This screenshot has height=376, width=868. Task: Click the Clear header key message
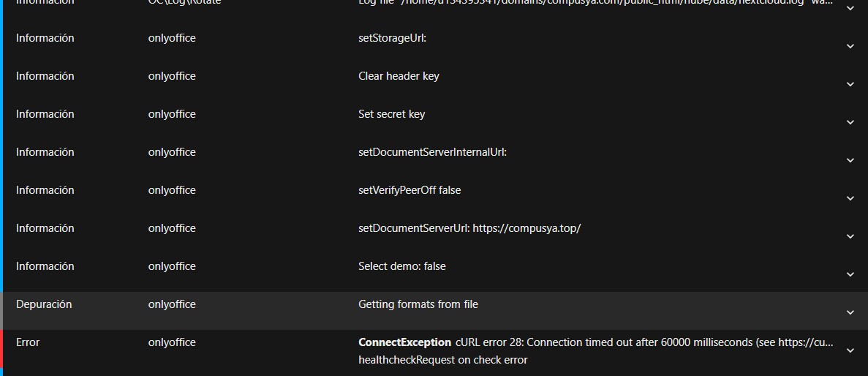pos(399,76)
